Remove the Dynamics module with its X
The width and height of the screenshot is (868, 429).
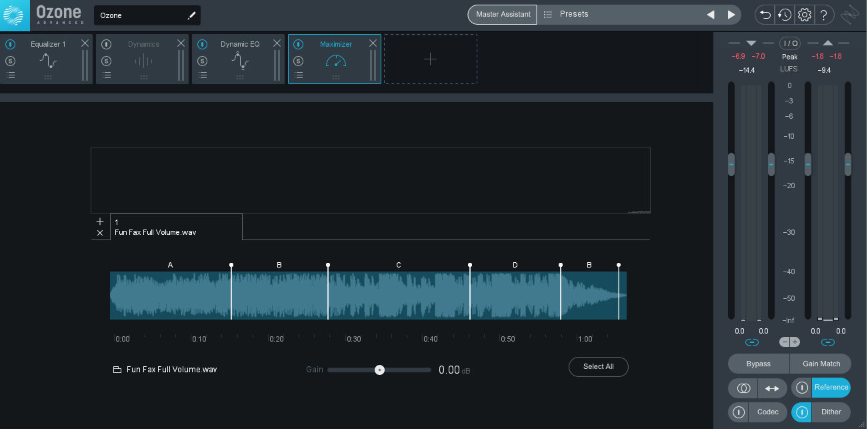(181, 43)
